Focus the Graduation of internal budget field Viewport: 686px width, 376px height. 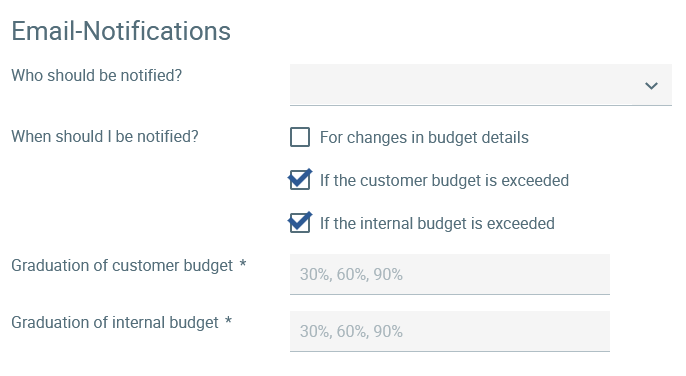(449, 331)
